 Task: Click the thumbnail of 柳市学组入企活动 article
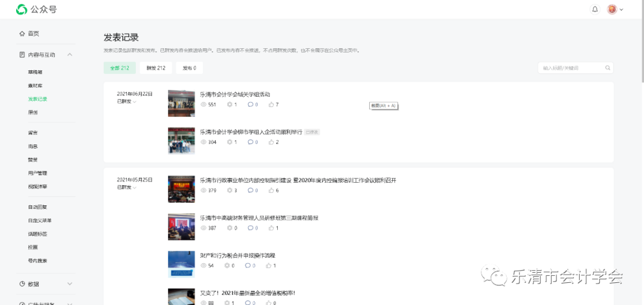181,141
